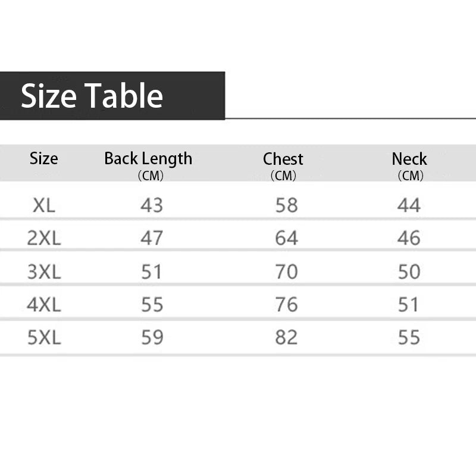Click the 4XL size row label
Viewport: 476px width, 476px height.
click(44, 305)
